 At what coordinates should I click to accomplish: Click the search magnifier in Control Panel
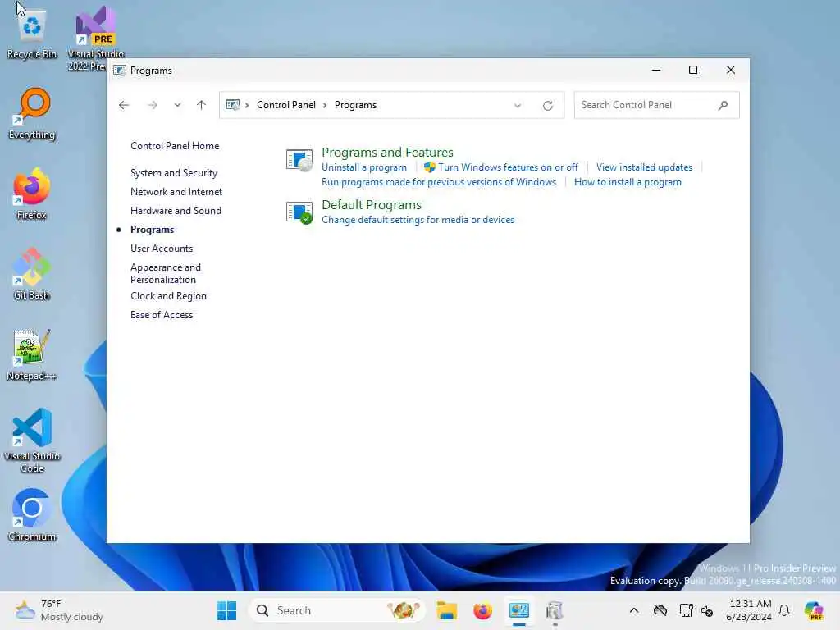click(724, 106)
